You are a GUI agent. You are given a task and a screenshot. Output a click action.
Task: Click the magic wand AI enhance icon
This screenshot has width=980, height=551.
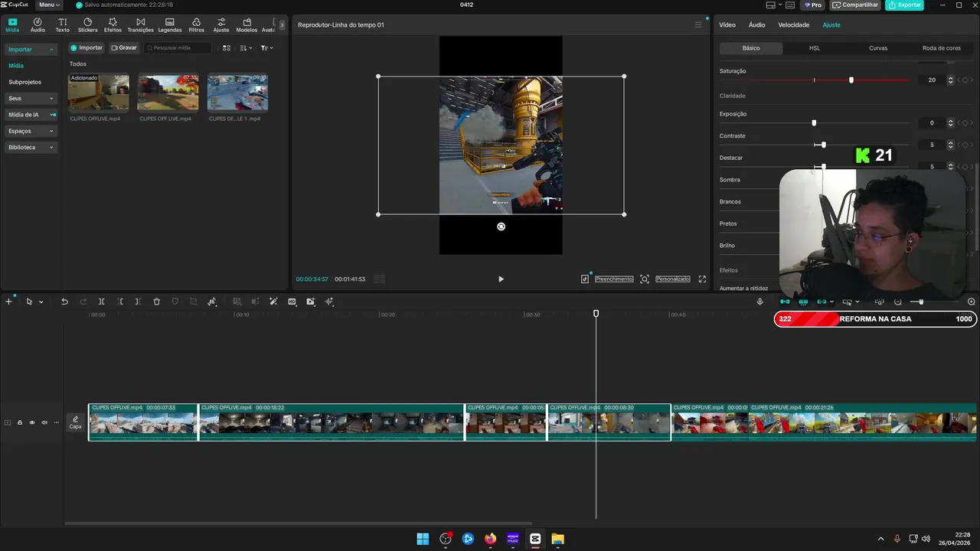(273, 302)
